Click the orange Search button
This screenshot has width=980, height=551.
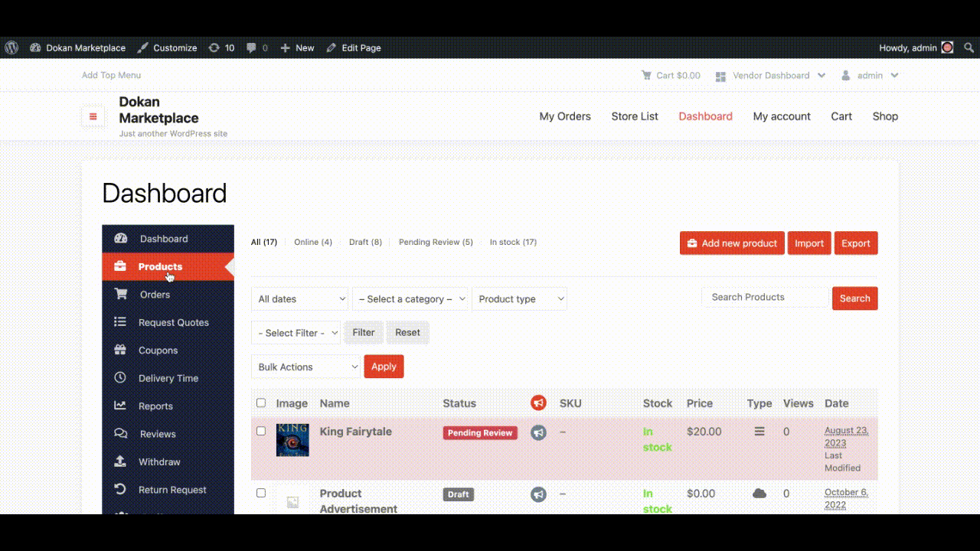pos(855,298)
